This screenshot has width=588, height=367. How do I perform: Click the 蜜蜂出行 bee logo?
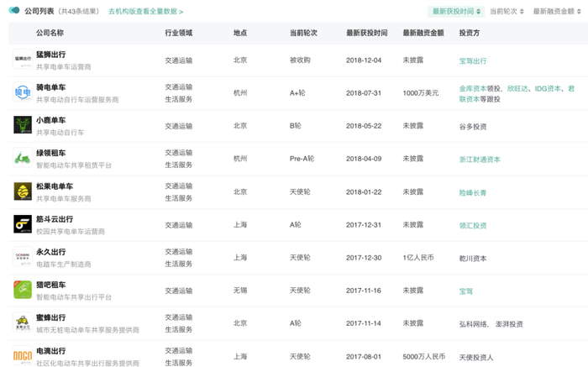click(x=23, y=323)
